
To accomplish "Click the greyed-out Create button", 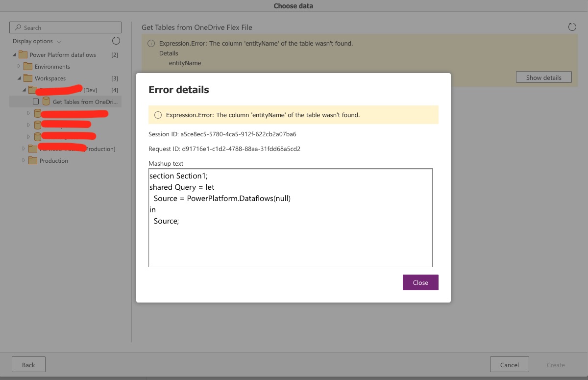I will click(x=556, y=365).
